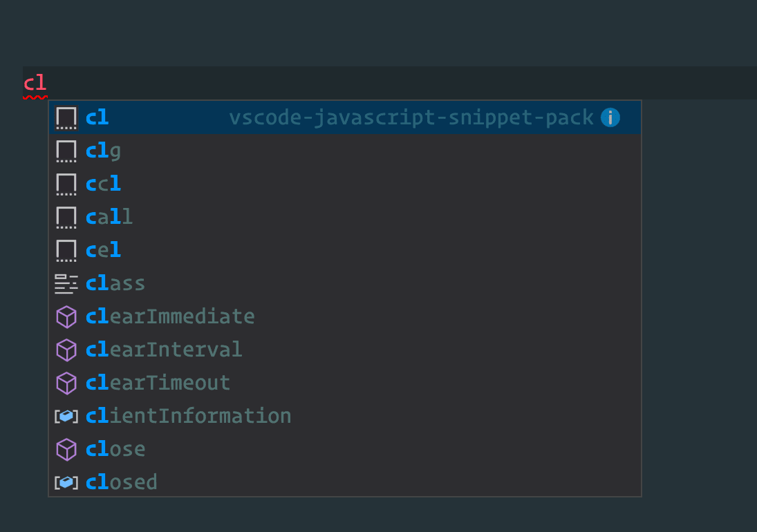Click the info icon for cl snippet
Screen dimensions: 757x532
[610, 117]
